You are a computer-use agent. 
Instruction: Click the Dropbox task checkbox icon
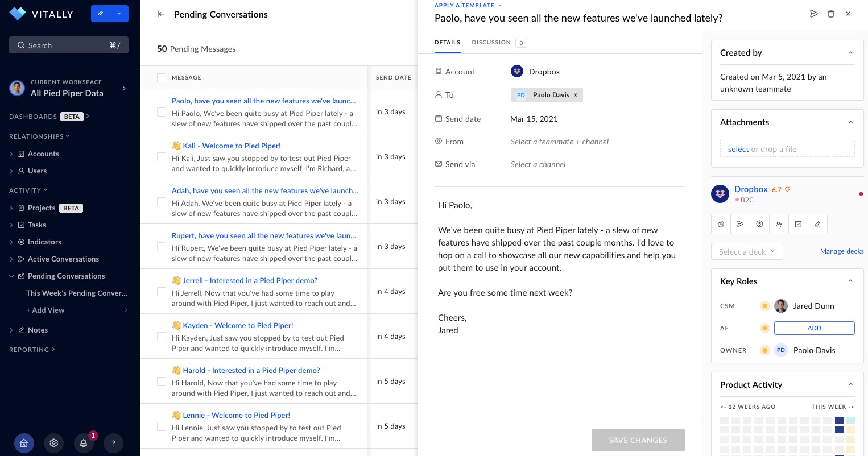click(798, 224)
